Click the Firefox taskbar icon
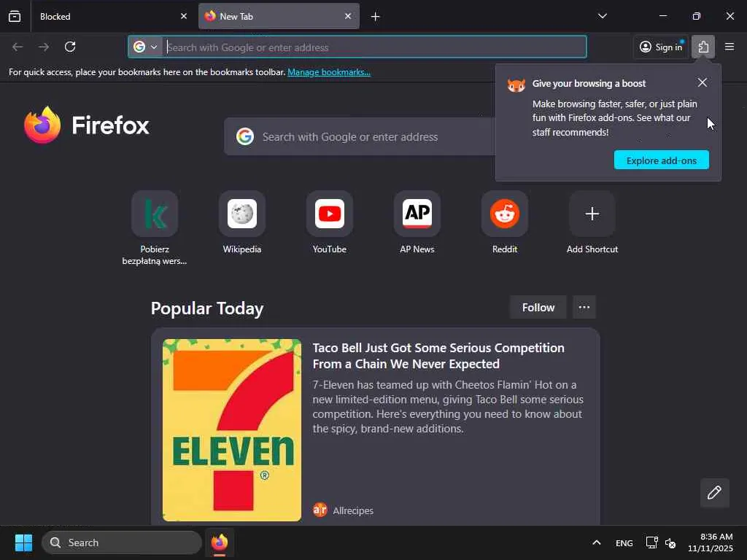Screen dimensions: 747x560 220,542
